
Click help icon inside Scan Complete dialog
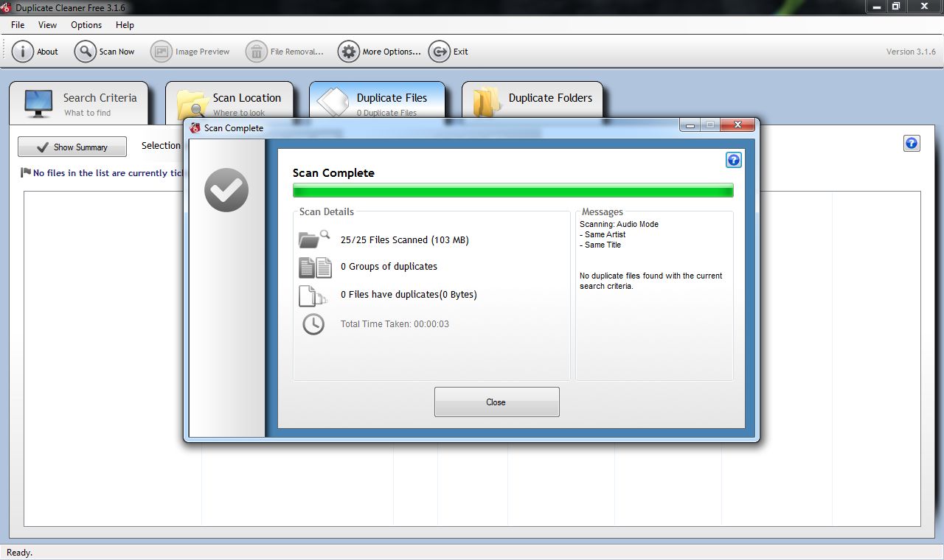(x=733, y=160)
